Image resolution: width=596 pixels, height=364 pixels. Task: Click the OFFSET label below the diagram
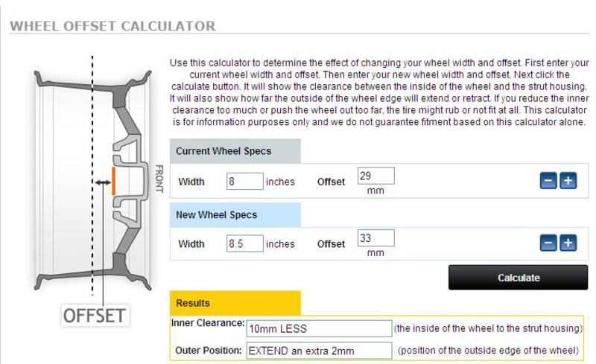(x=93, y=315)
